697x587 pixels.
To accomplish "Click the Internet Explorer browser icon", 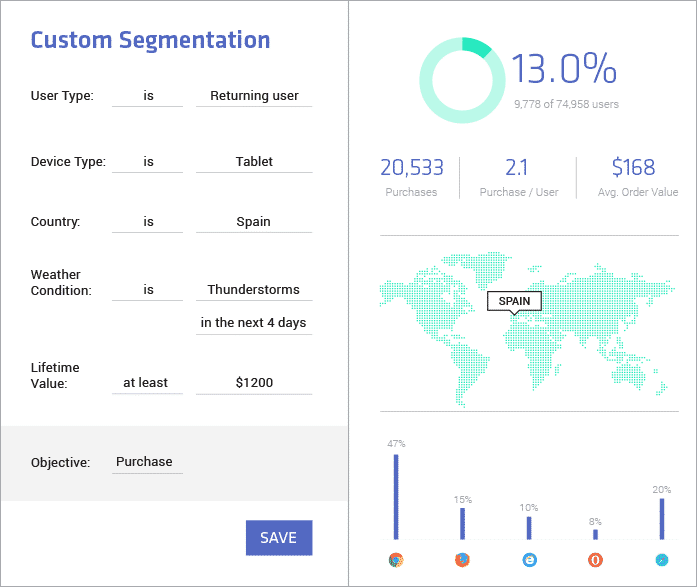I will click(529, 560).
